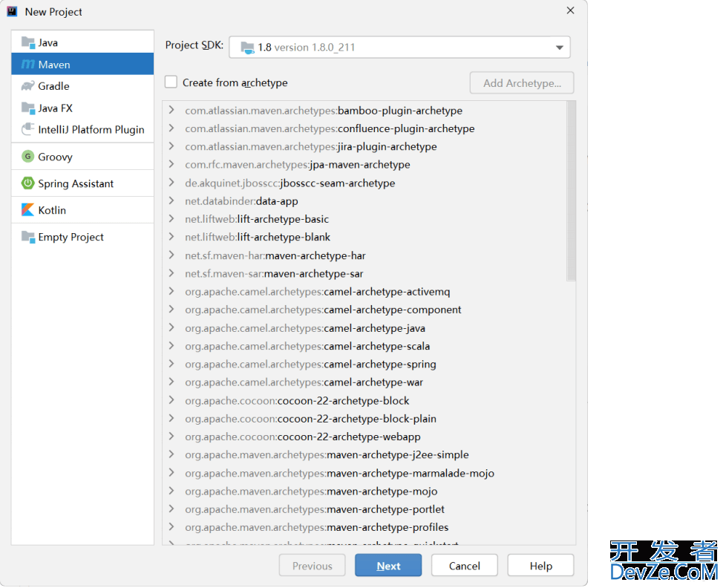Click the IntelliJ Platform Plugin icon
726x588 pixels.
pyautogui.click(x=27, y=129)
